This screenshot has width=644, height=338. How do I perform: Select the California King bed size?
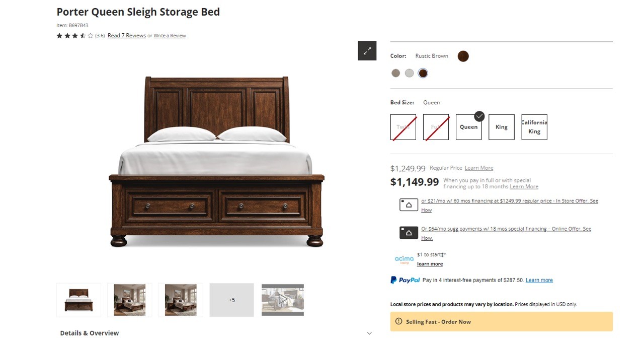(534, 127)
